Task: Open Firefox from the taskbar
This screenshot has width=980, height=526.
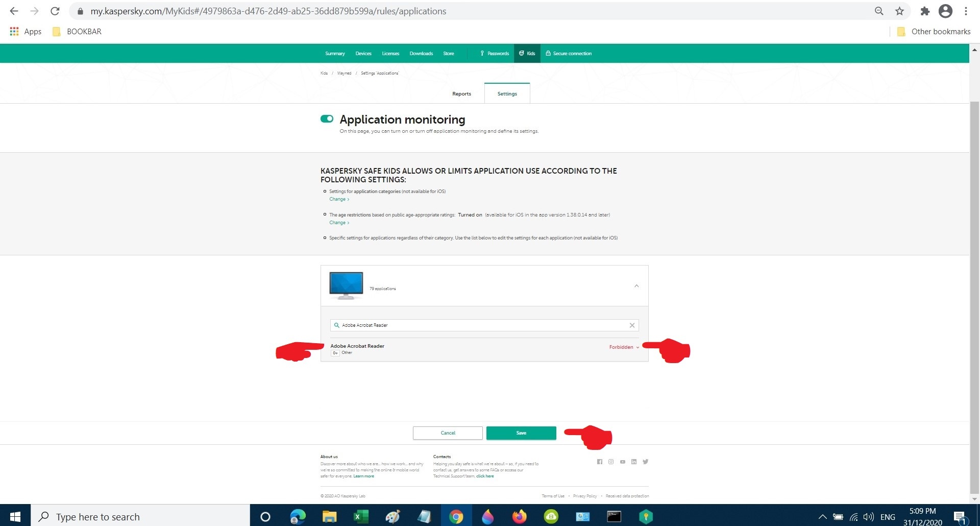Action: click(519, 517)
